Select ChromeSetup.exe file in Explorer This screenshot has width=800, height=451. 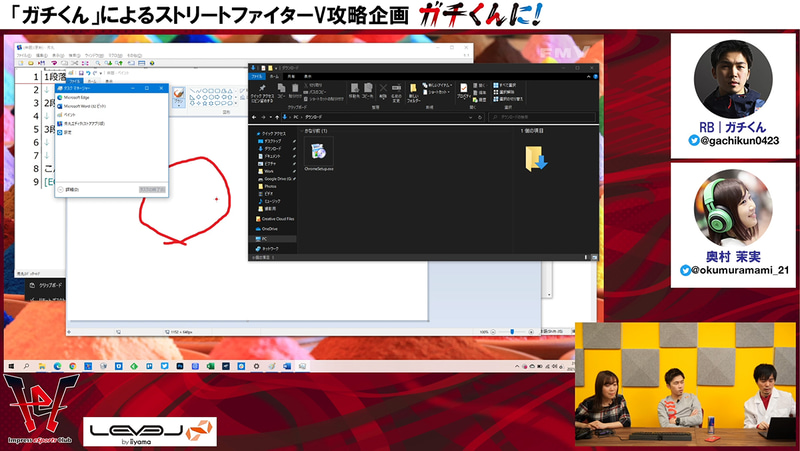[x=318, y=154]
